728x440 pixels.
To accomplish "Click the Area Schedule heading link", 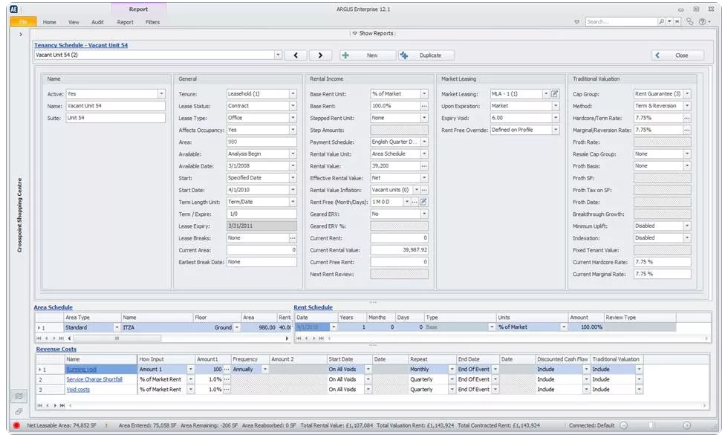I will point(53,307).
